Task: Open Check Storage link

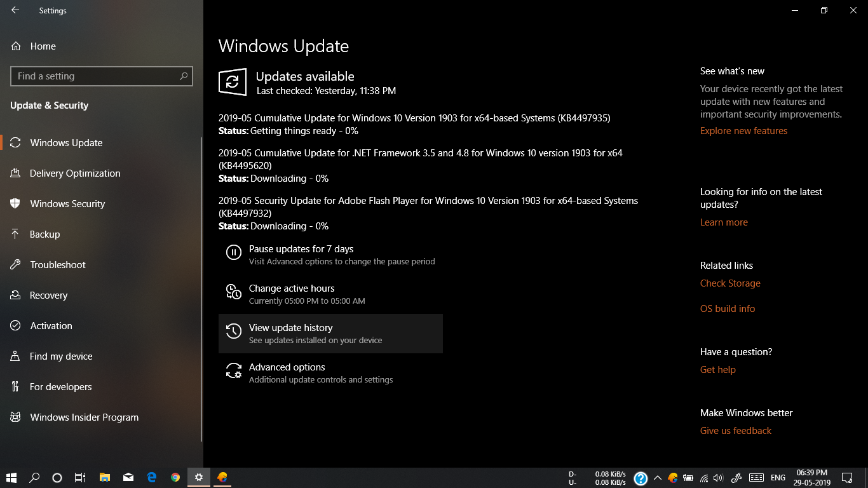Action: pos(729,283)
